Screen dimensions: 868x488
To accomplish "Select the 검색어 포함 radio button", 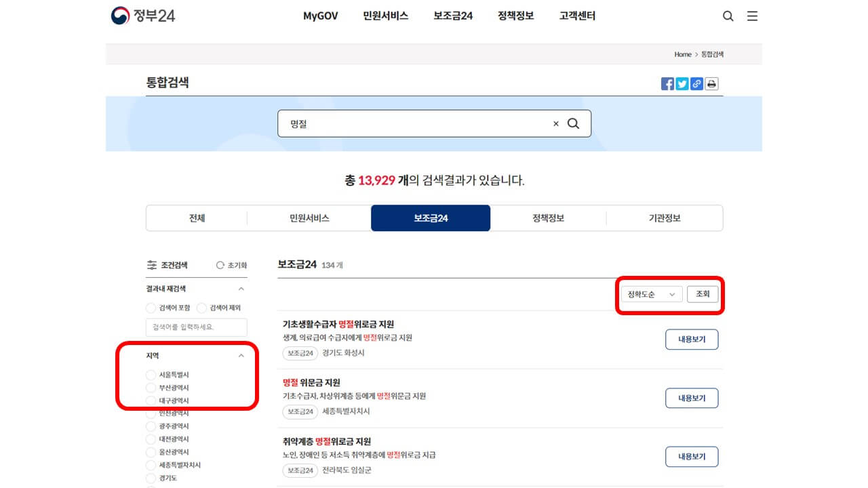I will pyautogui.click(x=150, y=307).
